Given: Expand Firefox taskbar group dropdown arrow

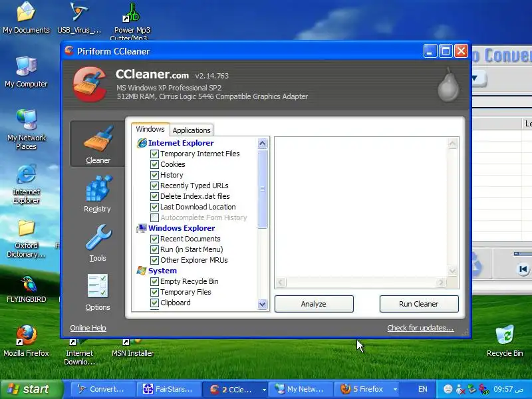Looking at the screenshot, I should [395, 390].
